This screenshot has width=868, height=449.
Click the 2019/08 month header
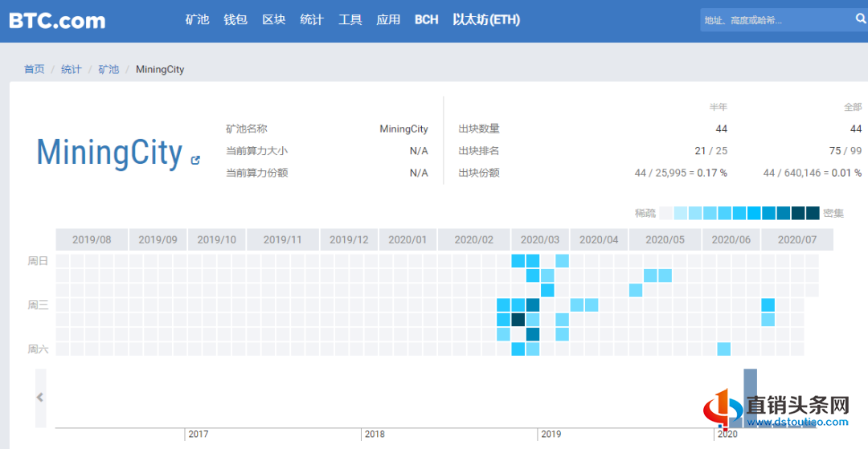click(x=92, y=239)
